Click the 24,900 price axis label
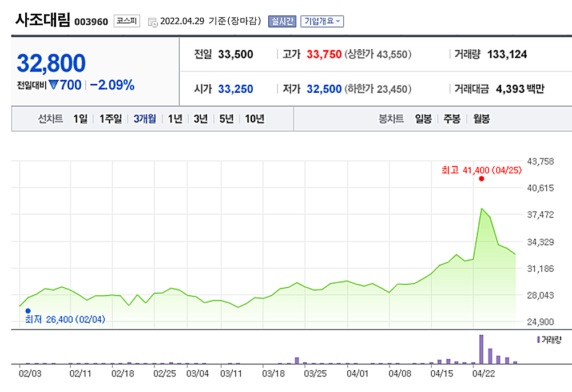572x392 pixels. 541,322
